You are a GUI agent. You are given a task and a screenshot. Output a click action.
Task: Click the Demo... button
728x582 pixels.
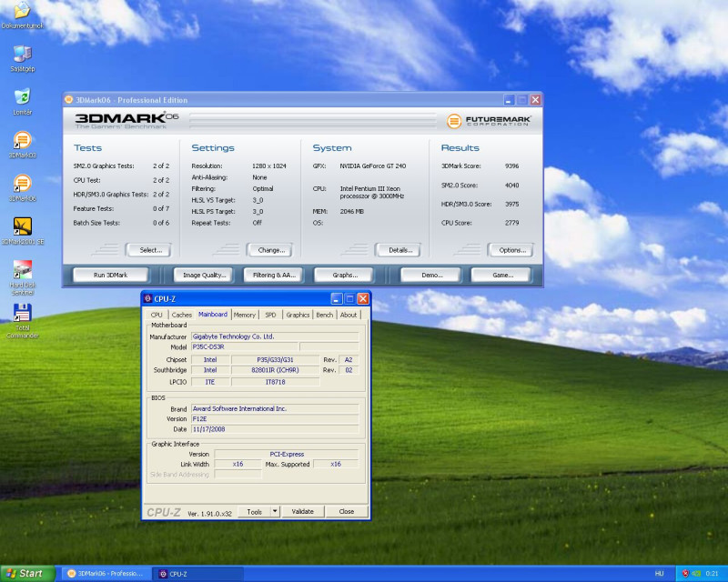[430, 275]
